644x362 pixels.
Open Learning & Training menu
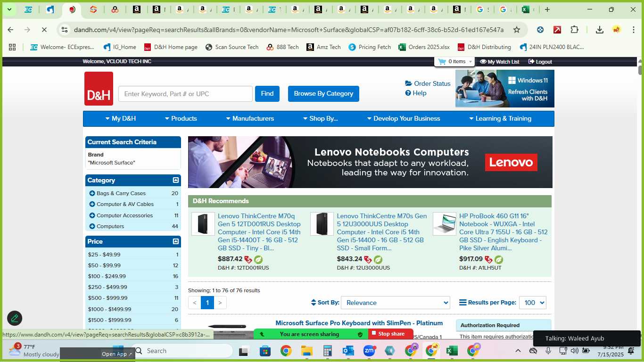tap(500, 119)
